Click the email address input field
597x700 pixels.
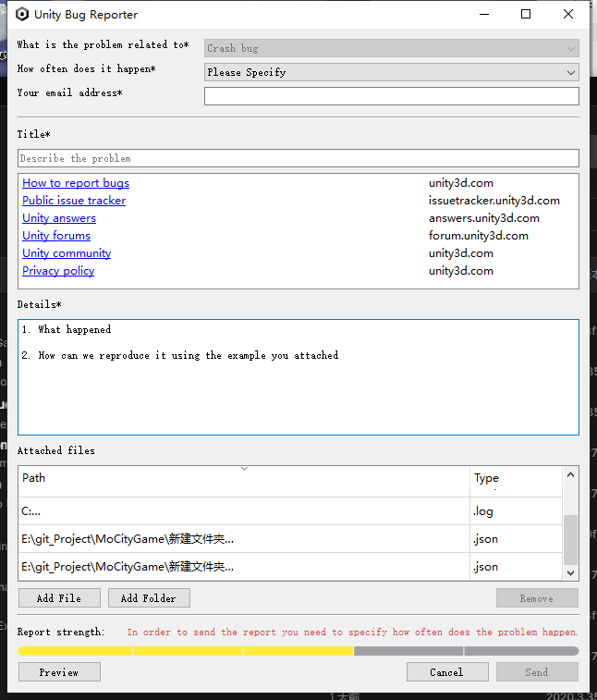(x=391, y=96)
